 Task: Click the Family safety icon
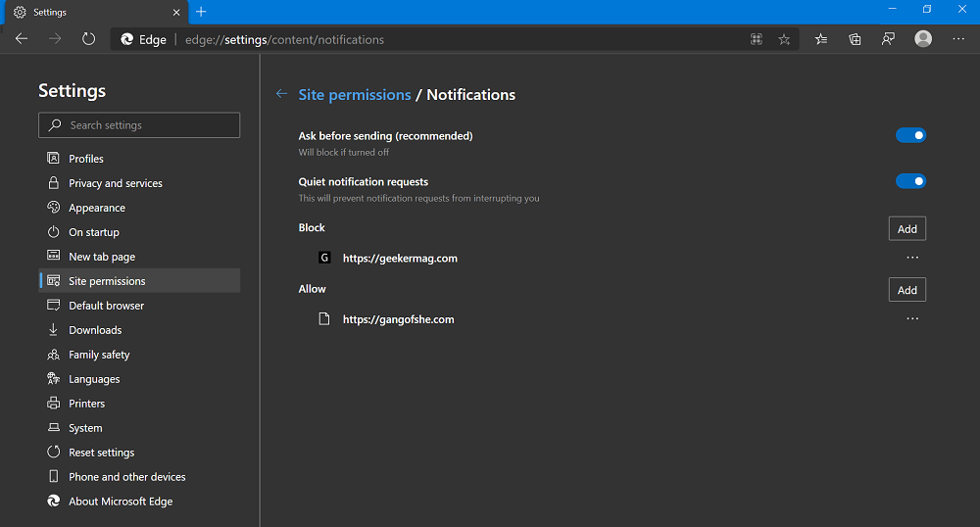53,354
